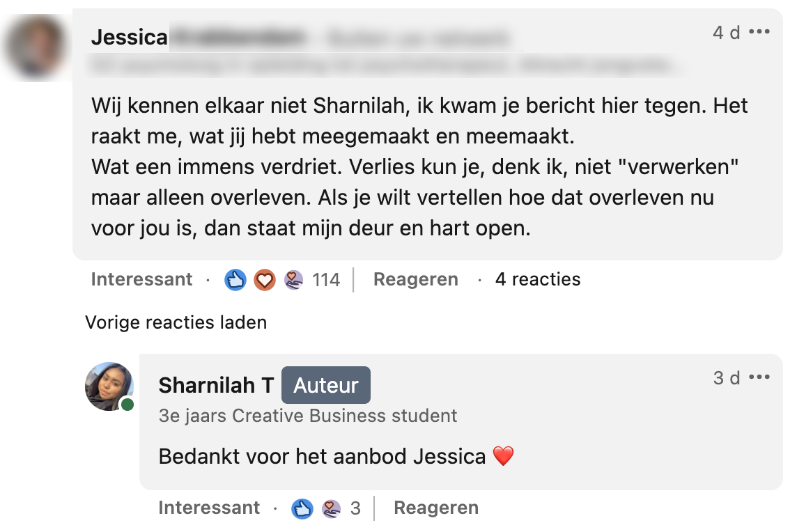The width and height of the screenshot is (797, 532).
Task: Click Reageren under Sharnilah's reply
Action: pos(435,508)
